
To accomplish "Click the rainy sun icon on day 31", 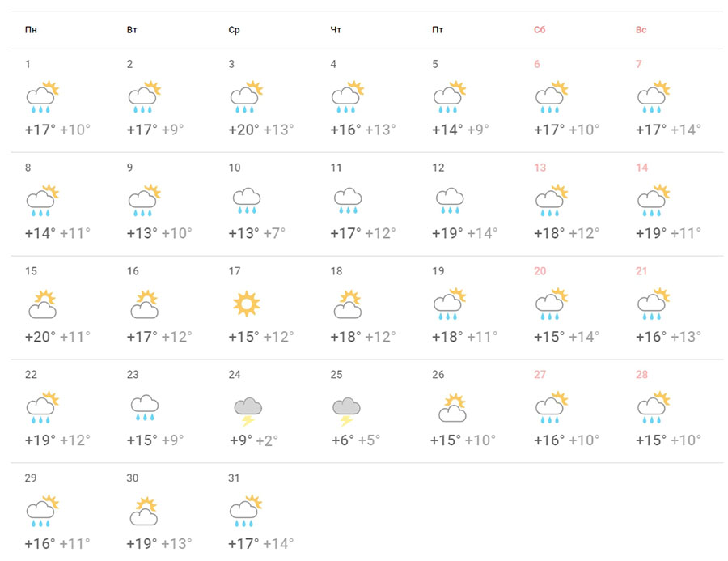I will click(x=246, y=512).
